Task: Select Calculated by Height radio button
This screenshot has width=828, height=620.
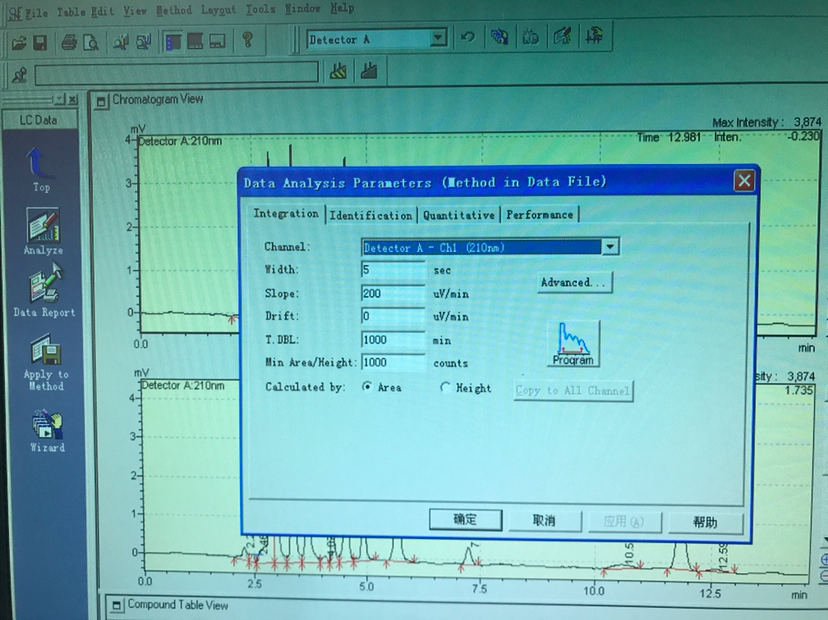Action: click(x=445, y=388)
